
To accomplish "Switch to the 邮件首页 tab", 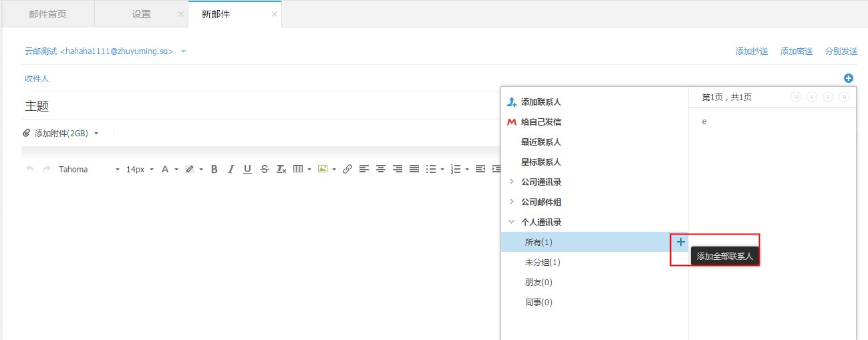I will point(48,14).
